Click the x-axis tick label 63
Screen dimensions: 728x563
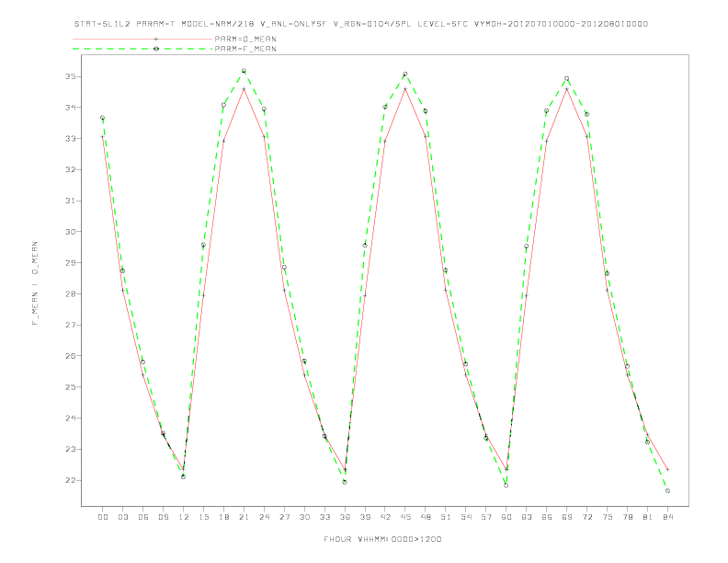[527, 517]
